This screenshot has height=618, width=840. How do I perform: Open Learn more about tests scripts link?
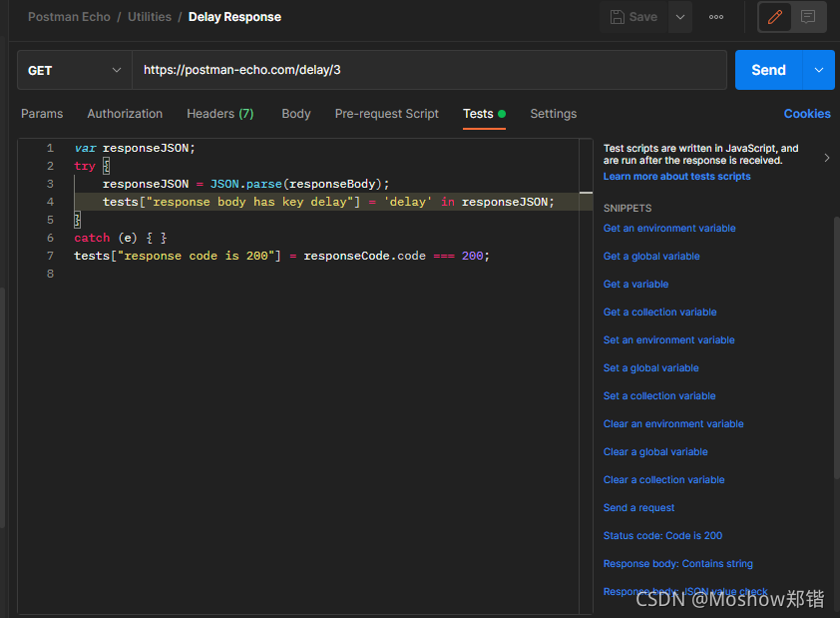point(676,177)
